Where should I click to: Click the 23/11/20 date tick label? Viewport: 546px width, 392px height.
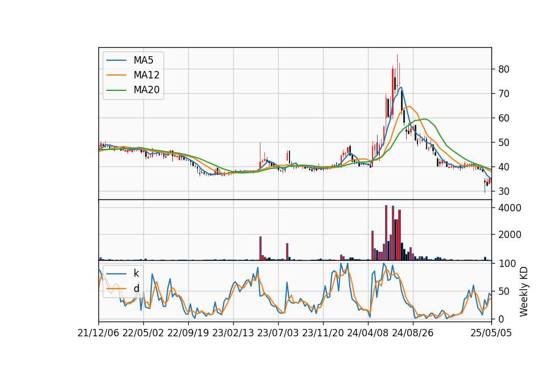point(323,333)
